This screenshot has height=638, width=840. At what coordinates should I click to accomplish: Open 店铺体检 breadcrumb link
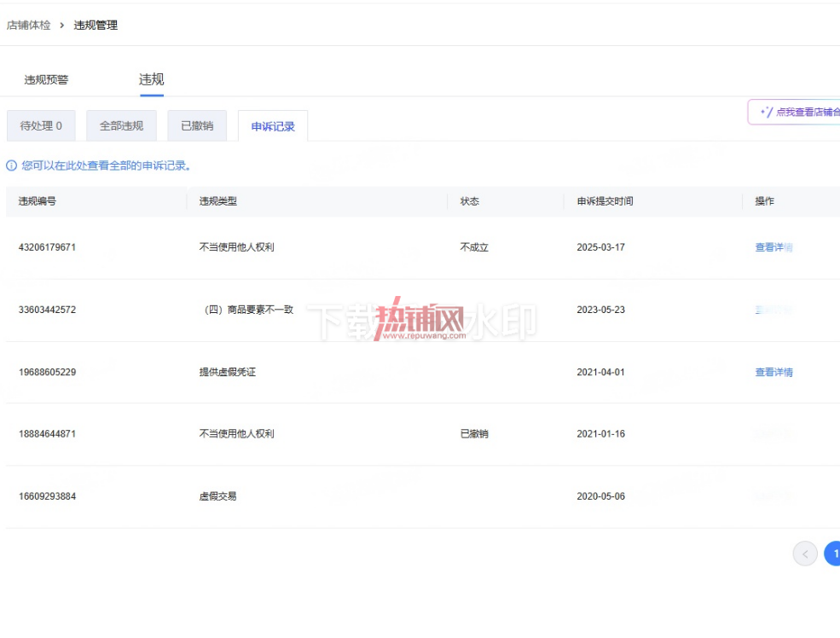[x=28, y=26]
